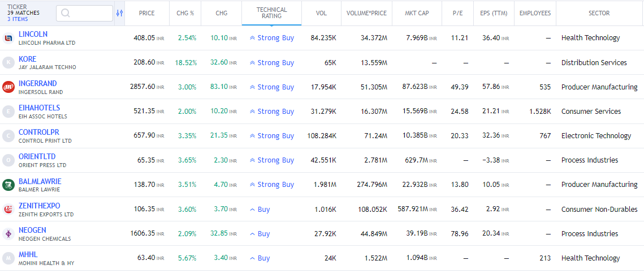
Task: Open the MHHL ticker link
Action: point(28,254)
